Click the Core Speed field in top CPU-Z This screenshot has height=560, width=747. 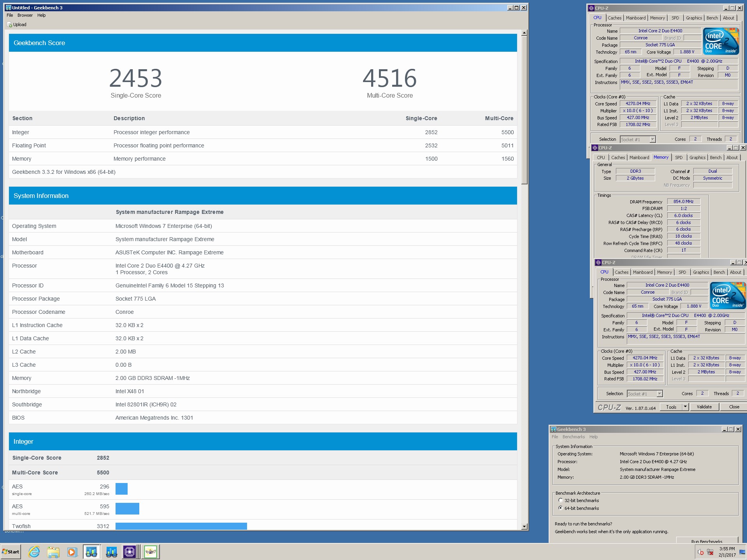[x=638, y=103]
